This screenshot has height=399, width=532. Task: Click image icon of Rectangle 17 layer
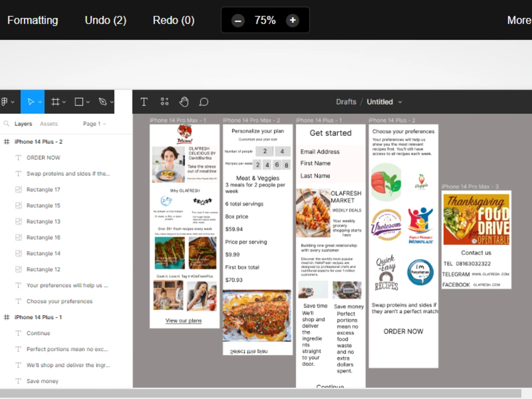18,190
